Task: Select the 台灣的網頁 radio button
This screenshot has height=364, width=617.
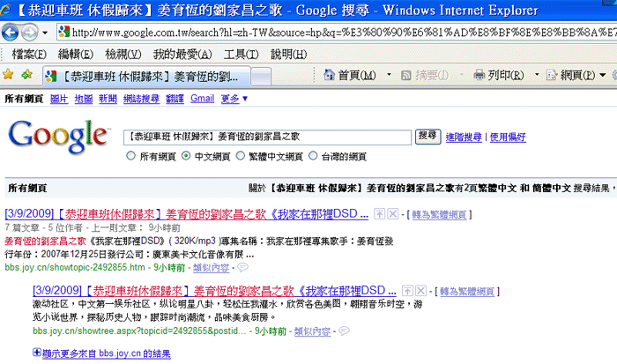Action: click(x=313, y=156)
